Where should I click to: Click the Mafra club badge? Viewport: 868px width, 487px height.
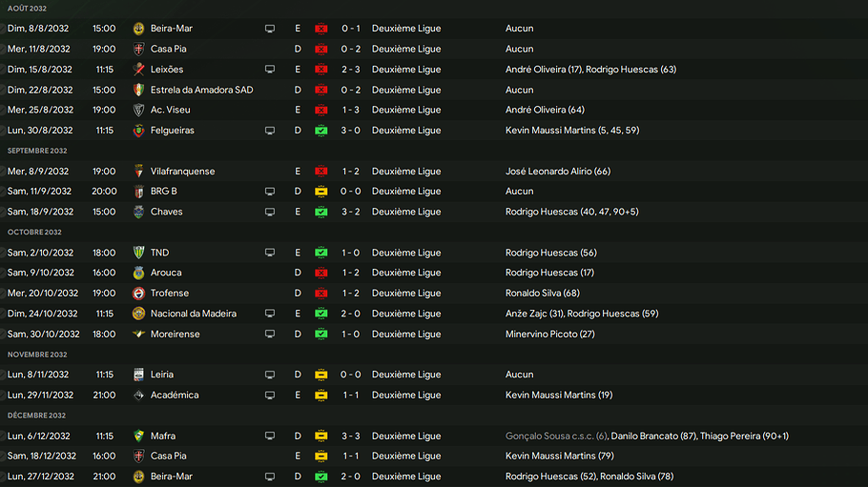click(138, 436)
